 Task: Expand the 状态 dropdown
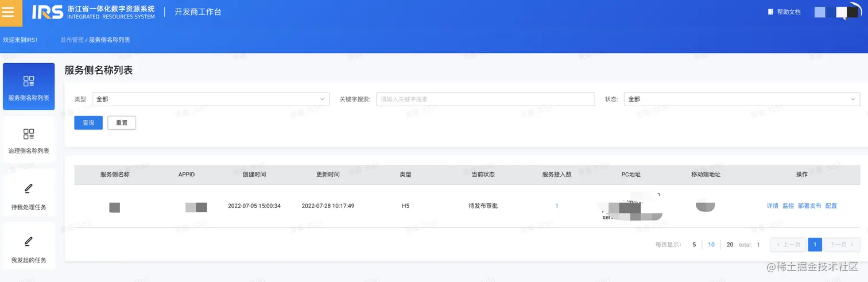[x=742, y=99]
